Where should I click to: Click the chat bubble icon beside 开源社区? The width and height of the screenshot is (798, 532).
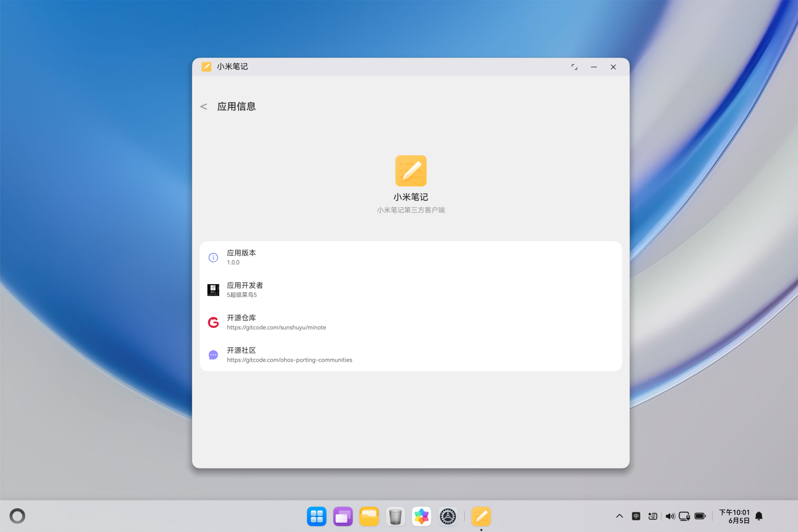(213, 355)
